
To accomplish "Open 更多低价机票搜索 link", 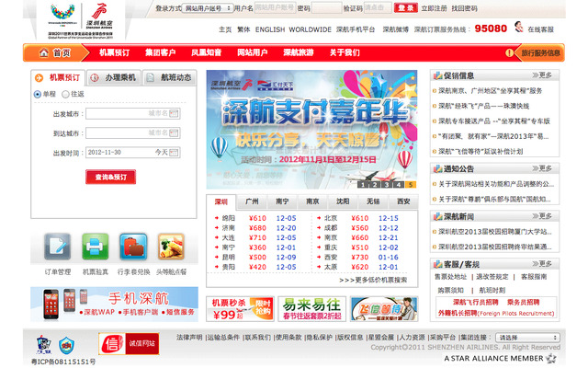I will tap(373, 280).
